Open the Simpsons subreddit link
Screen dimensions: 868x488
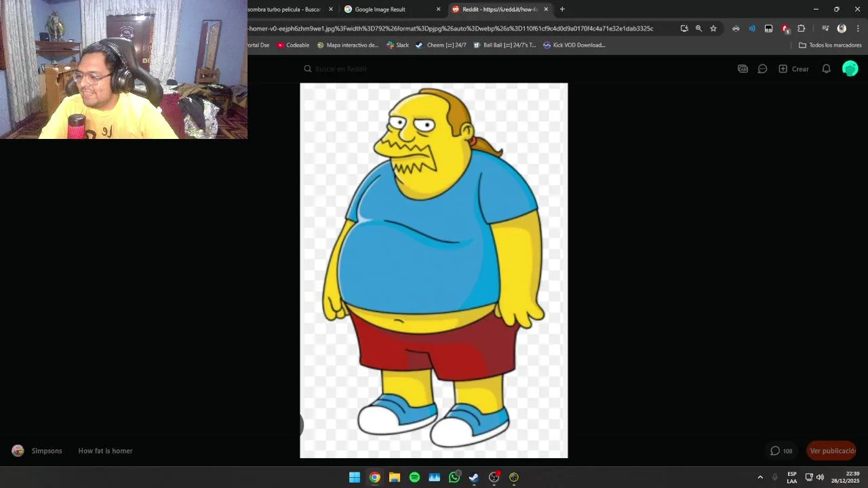(x=47, y=451)
